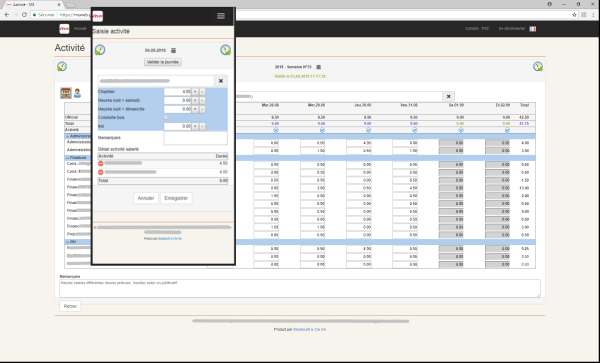Collapse the Administration group row

point(68,136)
